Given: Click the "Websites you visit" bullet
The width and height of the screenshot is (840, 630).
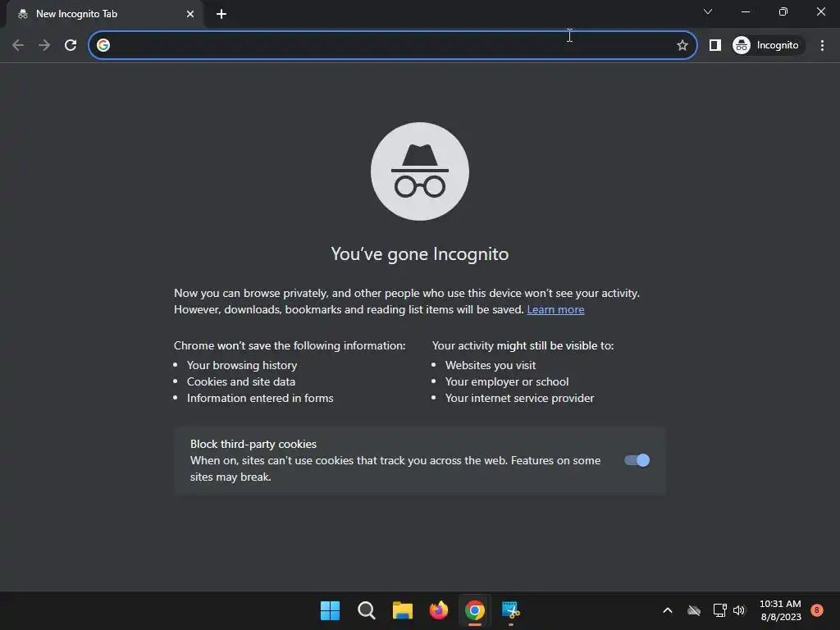Looking at the screenshot, I should click(491, 365).
